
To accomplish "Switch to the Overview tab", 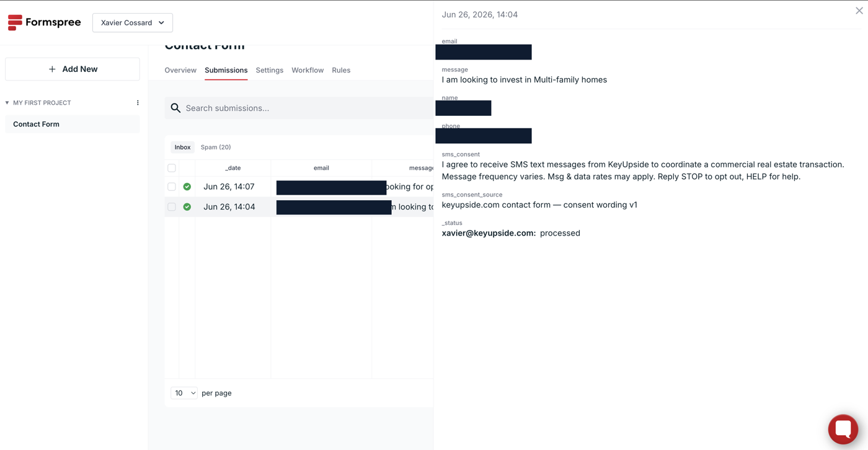I will pos(180,70).
